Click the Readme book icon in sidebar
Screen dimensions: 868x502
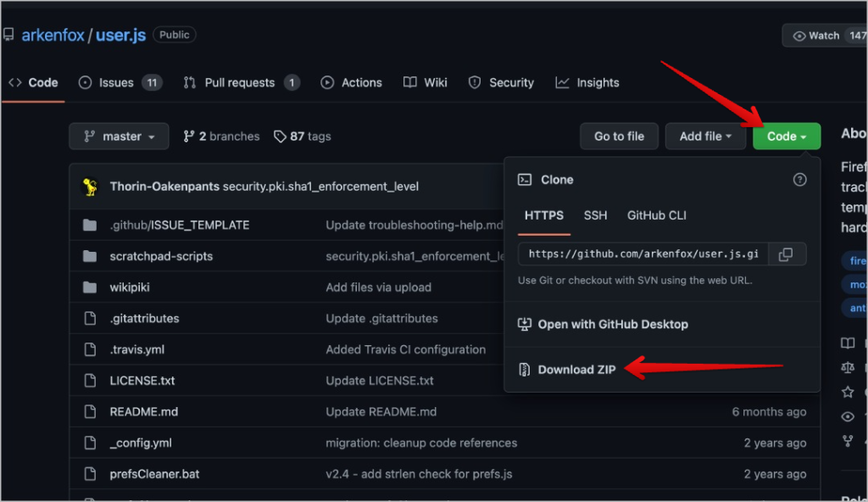848,343
